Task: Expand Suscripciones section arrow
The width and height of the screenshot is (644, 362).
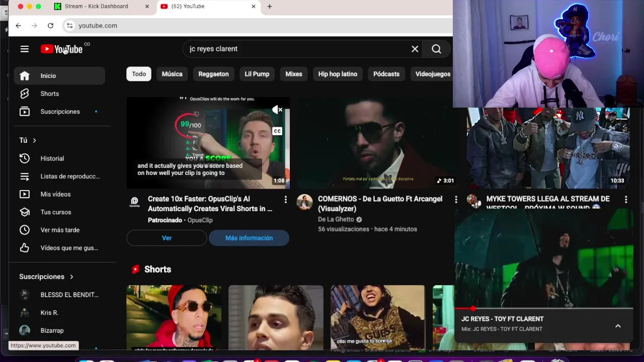Action: click(x=71, y=277)
